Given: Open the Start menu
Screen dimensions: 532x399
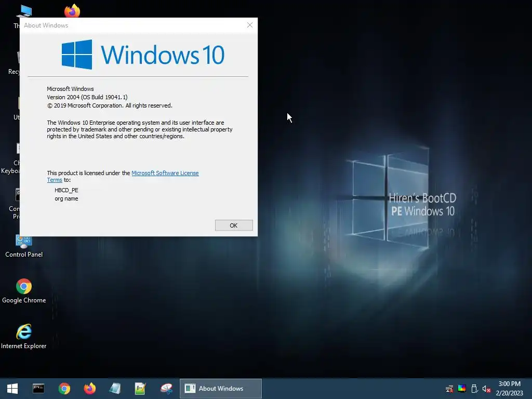Looking at the screenshot, I should [12, 389].
